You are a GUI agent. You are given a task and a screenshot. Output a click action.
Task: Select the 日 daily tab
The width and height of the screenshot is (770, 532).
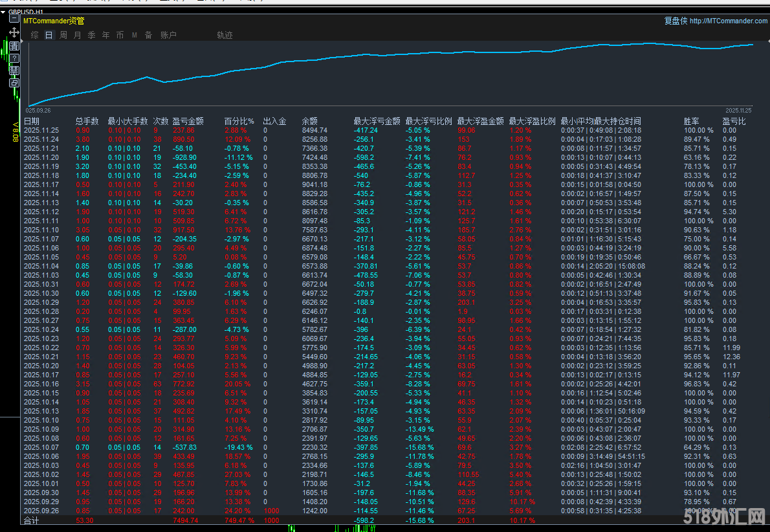click(x=49, y=36)
